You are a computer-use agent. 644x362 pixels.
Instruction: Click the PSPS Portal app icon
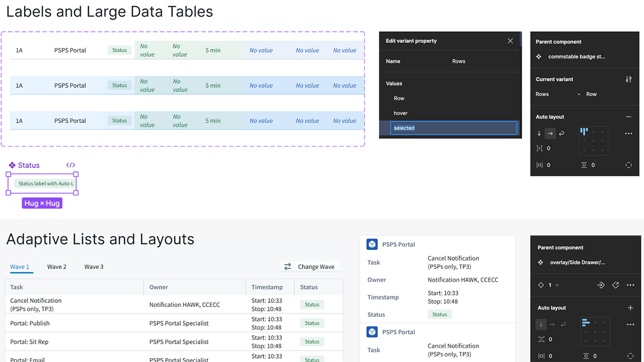(x=372, y=244)
